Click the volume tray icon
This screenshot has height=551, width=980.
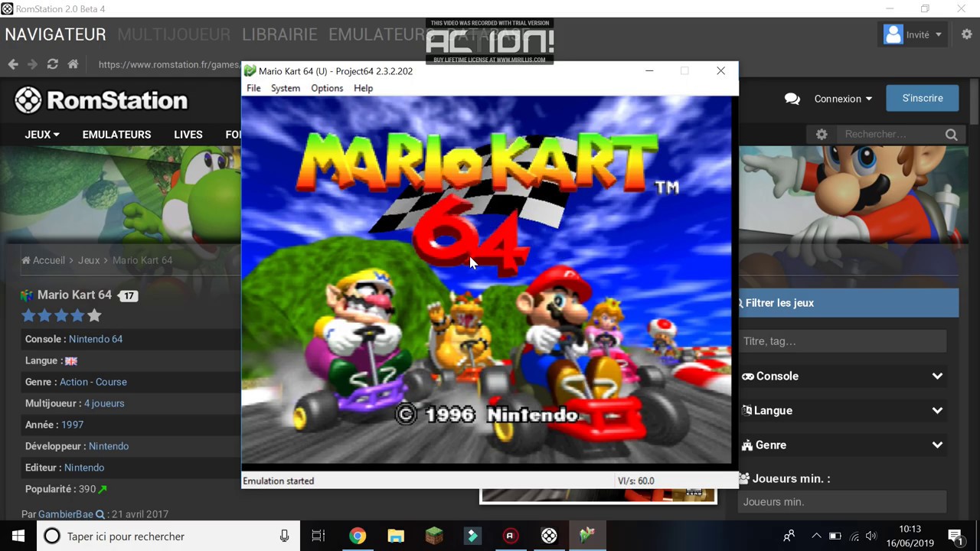[871, 536]
